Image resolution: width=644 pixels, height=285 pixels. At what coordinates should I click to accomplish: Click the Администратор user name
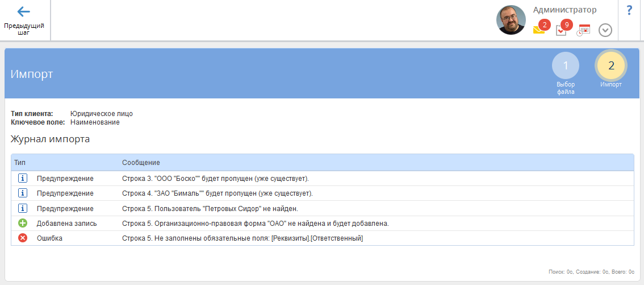[564, 10]
